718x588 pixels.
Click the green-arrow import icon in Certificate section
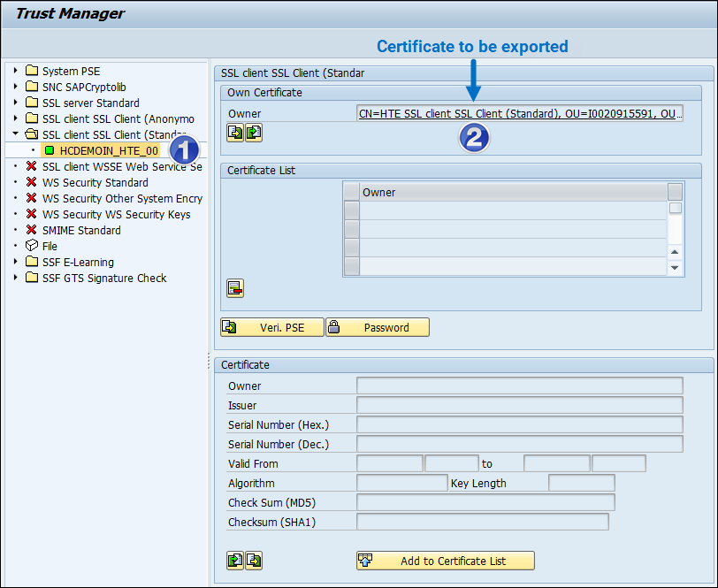(x=235, y=561)
